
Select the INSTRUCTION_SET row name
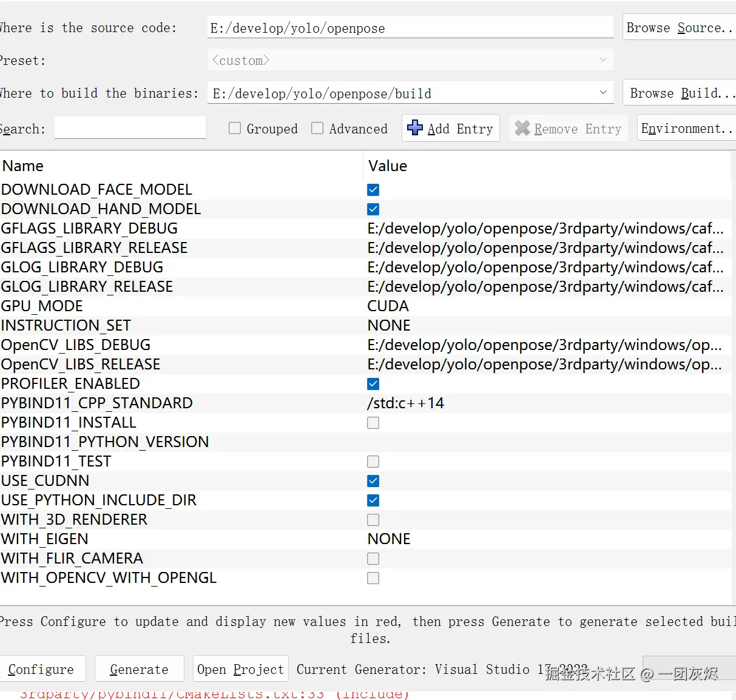(66, 326)
